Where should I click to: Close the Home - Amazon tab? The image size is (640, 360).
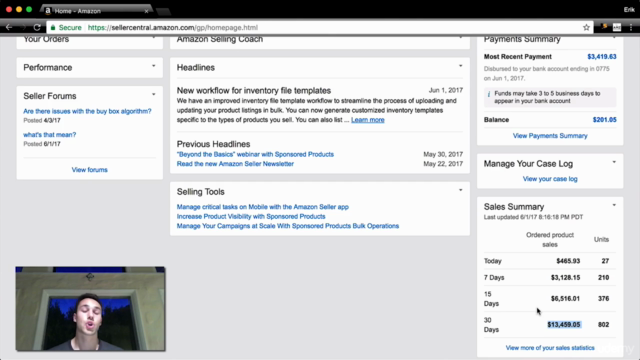click(x=146, y=11)
